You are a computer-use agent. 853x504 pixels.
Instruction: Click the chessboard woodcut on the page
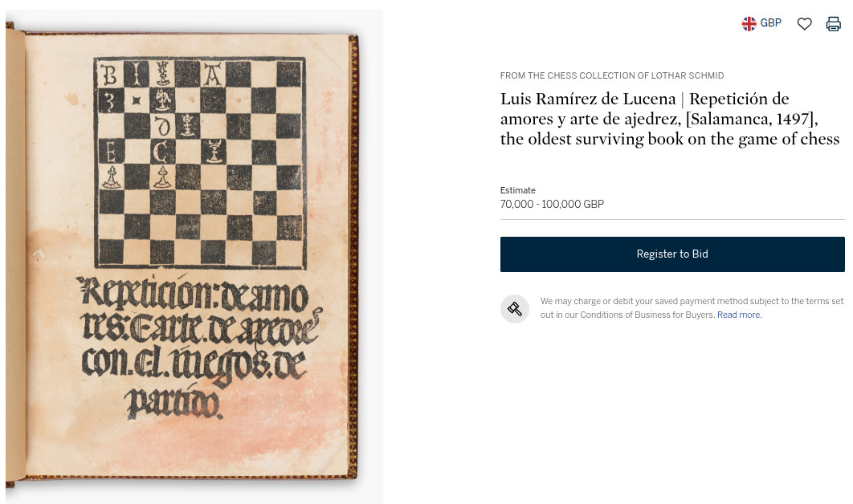[x=200, y=163]
